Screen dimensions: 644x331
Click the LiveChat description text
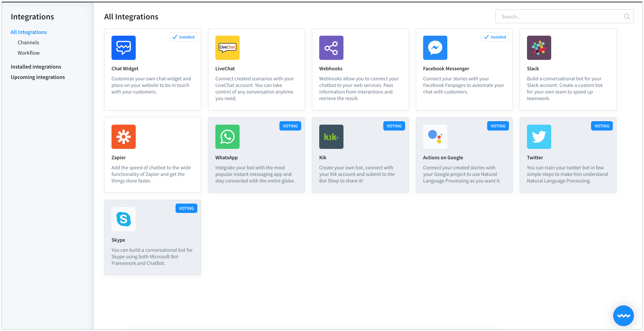pyautogui.click(x=254, y=88)
